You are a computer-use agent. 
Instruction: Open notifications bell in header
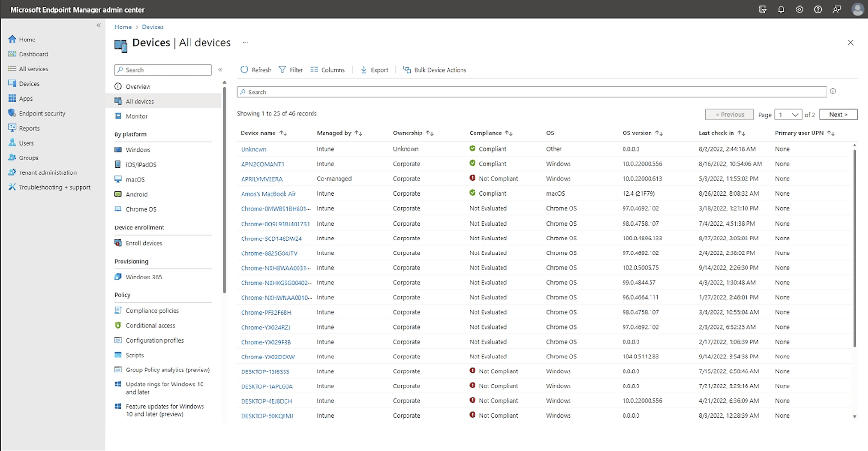(781, 10)
